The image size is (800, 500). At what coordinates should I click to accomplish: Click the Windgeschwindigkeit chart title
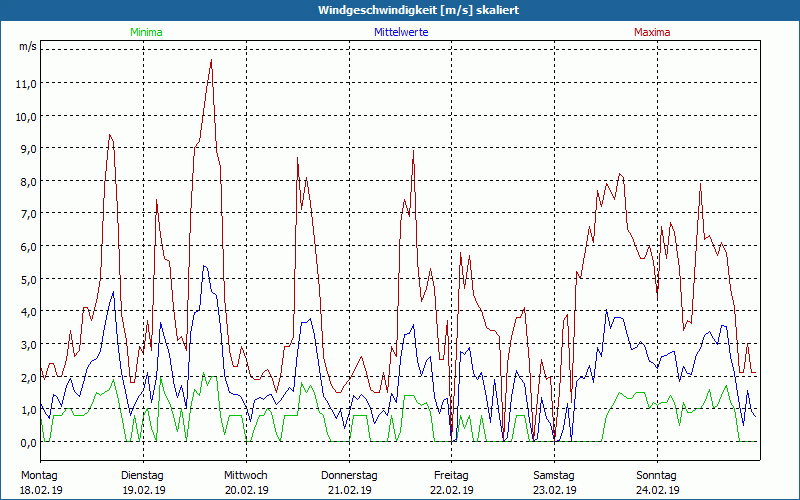pyautogui.click(x=399, y=10)
